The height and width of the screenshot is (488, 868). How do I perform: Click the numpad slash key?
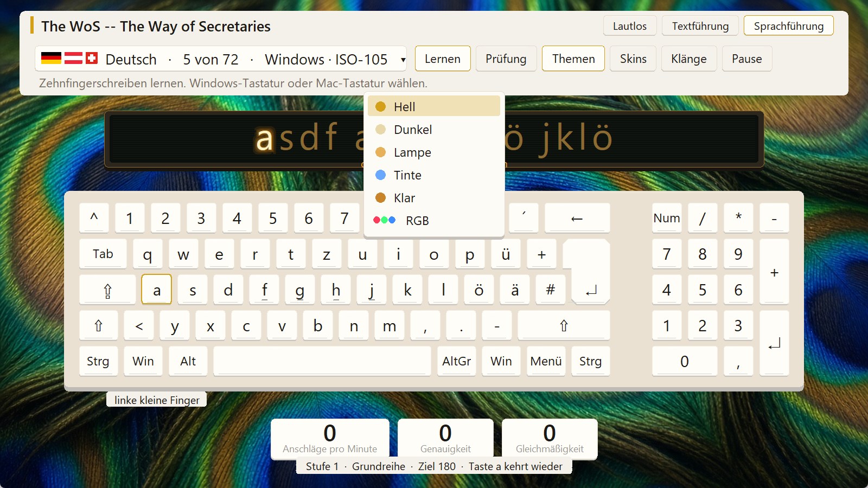click(x=703, y=218)
